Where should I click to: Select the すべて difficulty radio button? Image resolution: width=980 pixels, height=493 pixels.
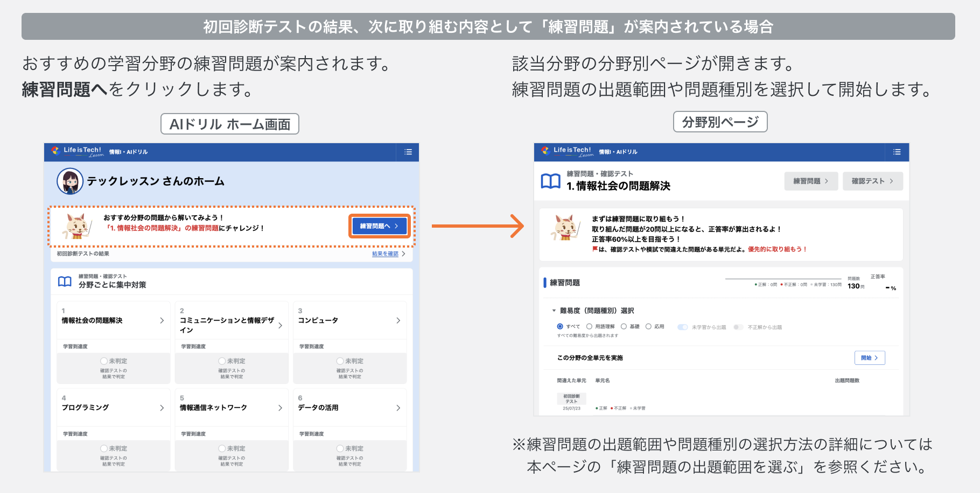click(x=560, y=327)
